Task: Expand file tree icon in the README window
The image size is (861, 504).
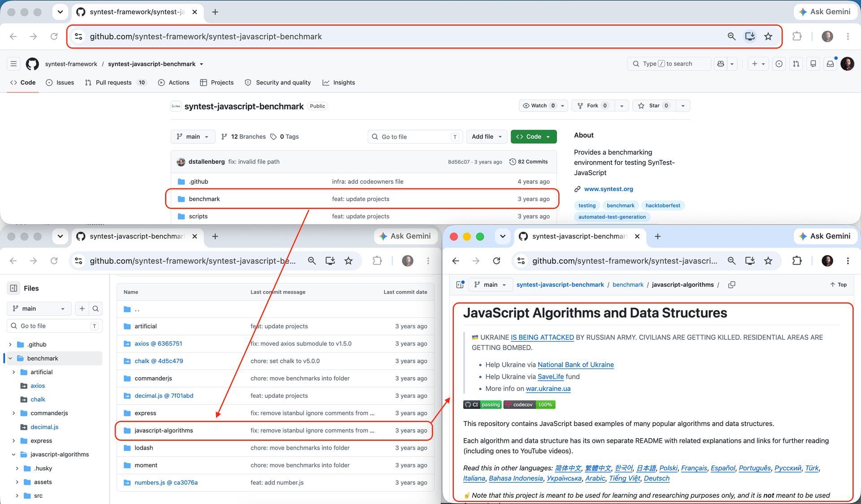Action: [x=460, y=285]
